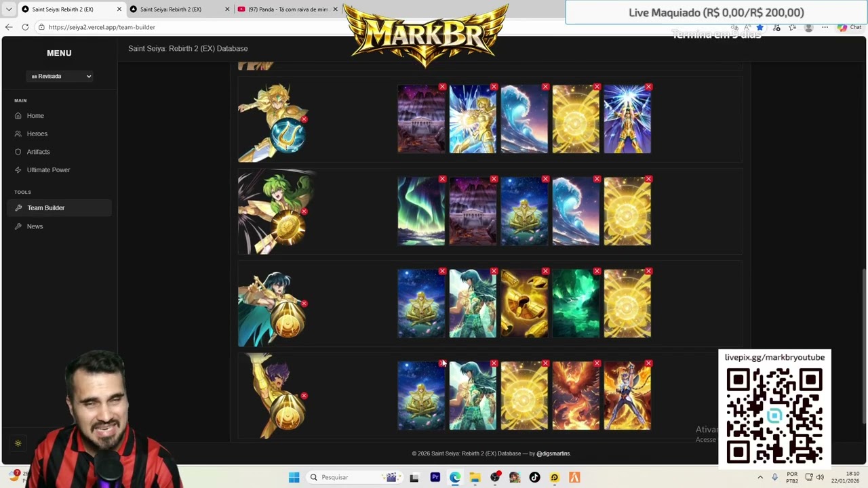Open Microsoft Edge from the taskbar
Screen dimensions: 868x488
click(x=455, y=477)
